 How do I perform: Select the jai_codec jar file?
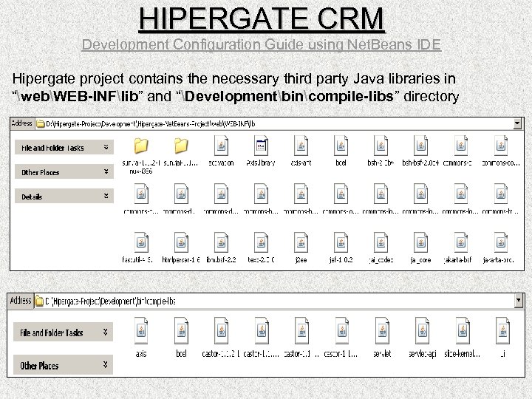coord(381,242)
